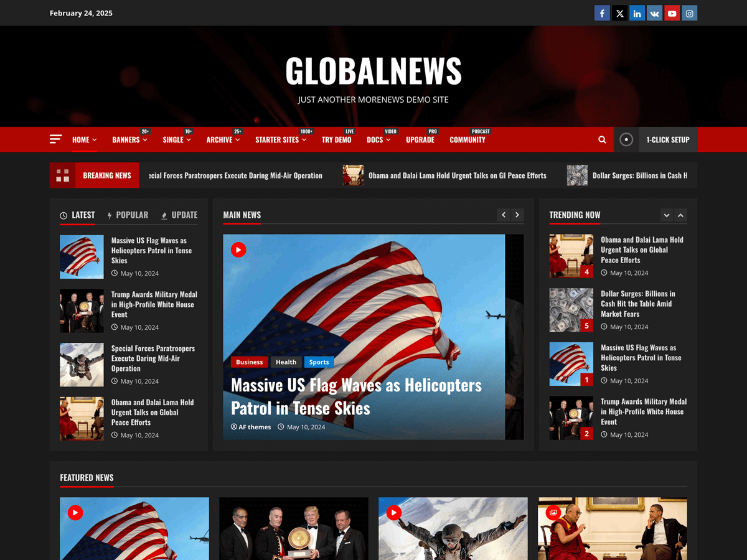Open Latest article Trump Awards Military Medal
Screen dimensions: 747x560
154,304
